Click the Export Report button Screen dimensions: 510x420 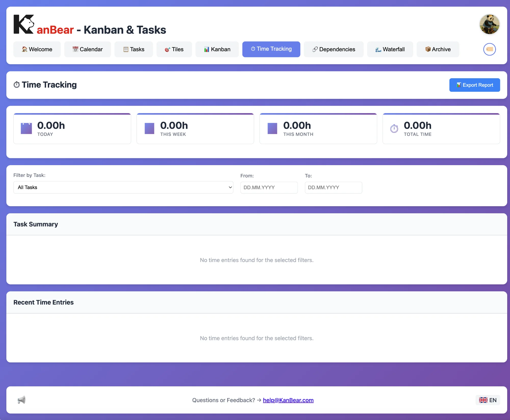click(x=475, y=85)
